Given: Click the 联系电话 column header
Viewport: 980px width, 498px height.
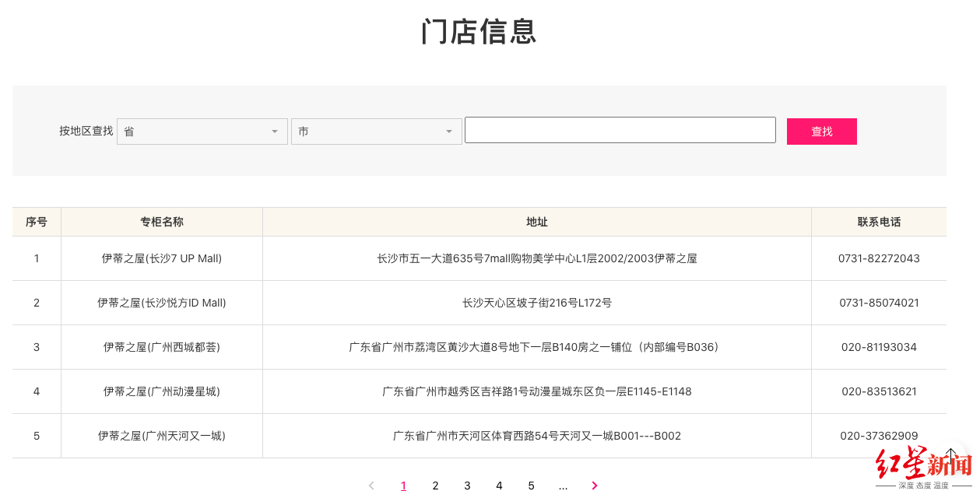Looking at the screenshot, I should pyautogui.click(x=879, y=222).
